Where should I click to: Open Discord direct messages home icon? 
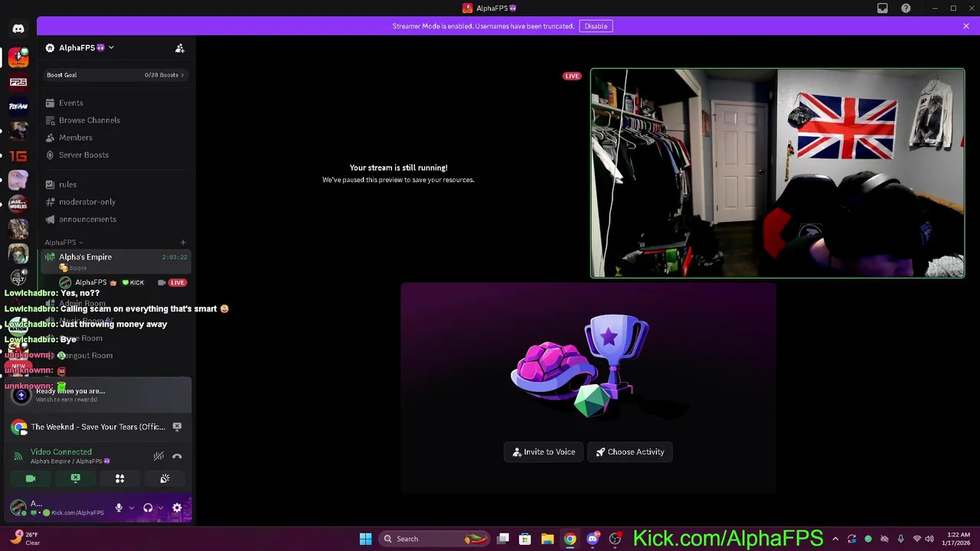(18, 28)
